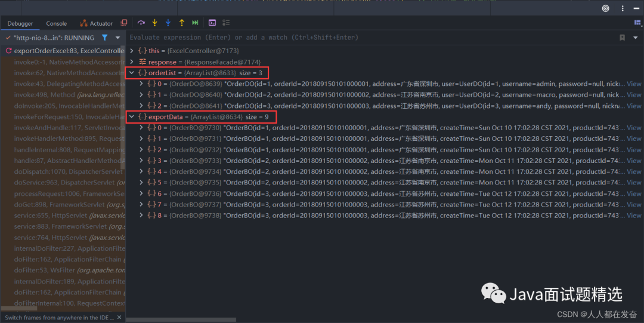Click the blue Force Step Into icon
Image resolution: width=644 pixels, height=323 pixels.
click(x=168, y=23)
